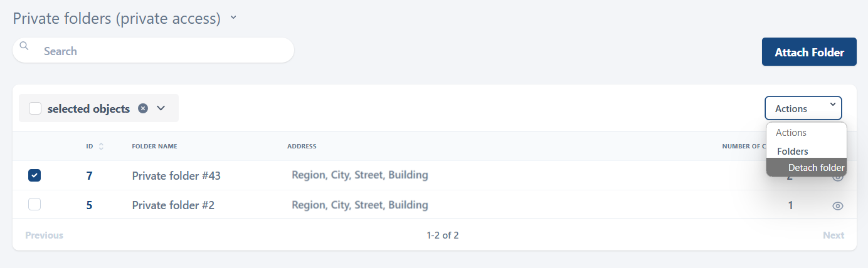Click the search magnifier icon
This screenshot has height=268, width=868.
24,46
